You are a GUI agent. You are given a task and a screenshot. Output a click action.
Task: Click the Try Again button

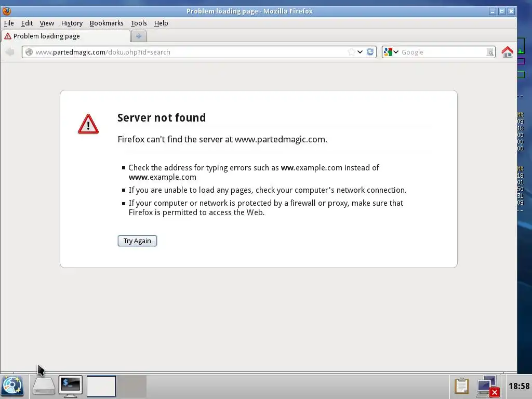pos(137,241)
